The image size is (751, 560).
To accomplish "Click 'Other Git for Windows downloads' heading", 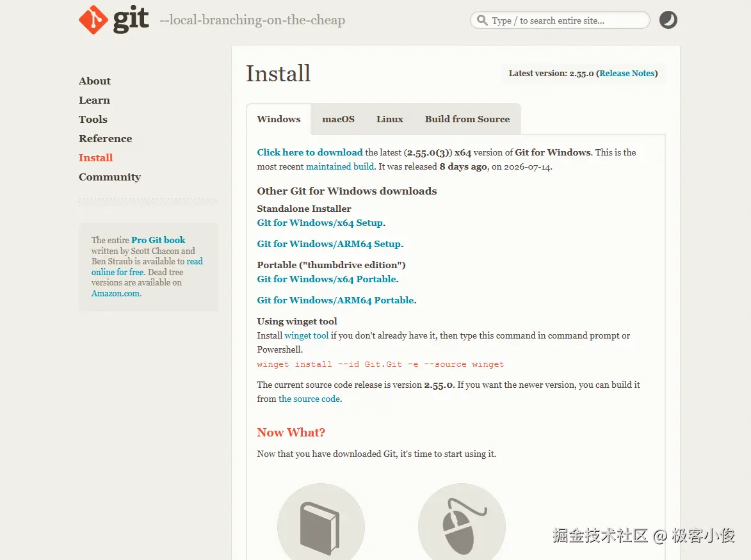I will point(347,191).
